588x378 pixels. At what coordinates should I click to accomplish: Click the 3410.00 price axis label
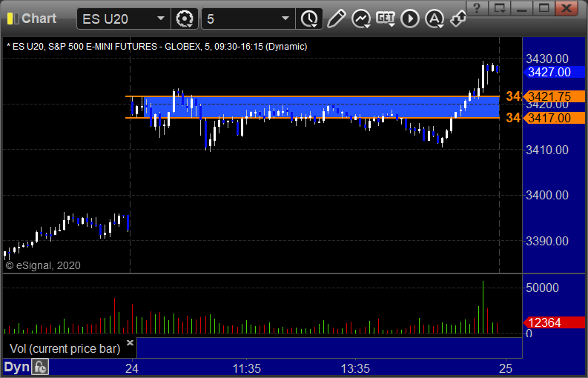547,150
